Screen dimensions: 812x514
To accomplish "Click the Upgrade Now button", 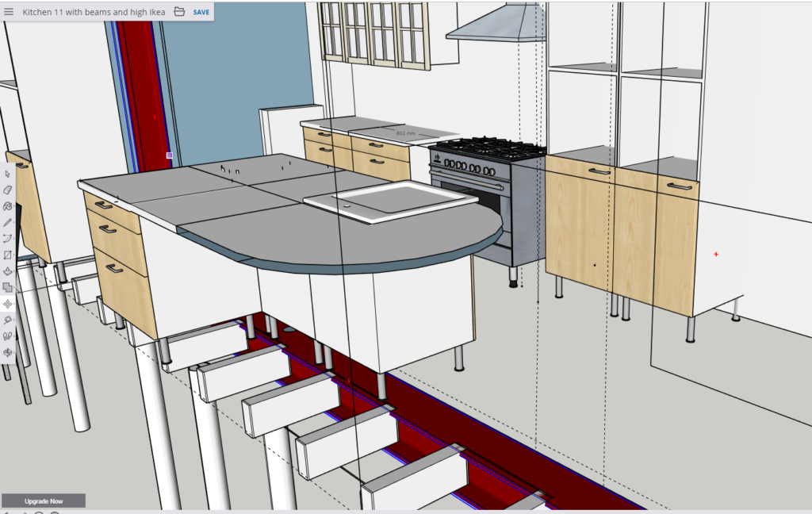I will [x=43, y=501].
